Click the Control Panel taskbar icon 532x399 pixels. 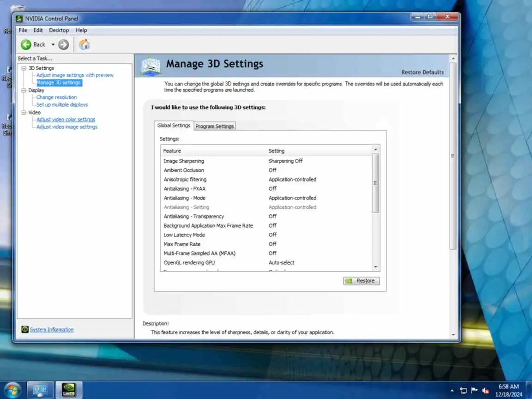click(40, 390)
